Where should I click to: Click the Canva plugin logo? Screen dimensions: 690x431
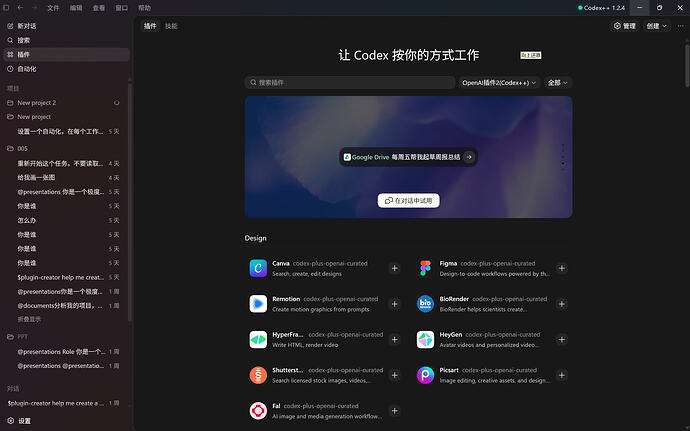coord(258,268)
